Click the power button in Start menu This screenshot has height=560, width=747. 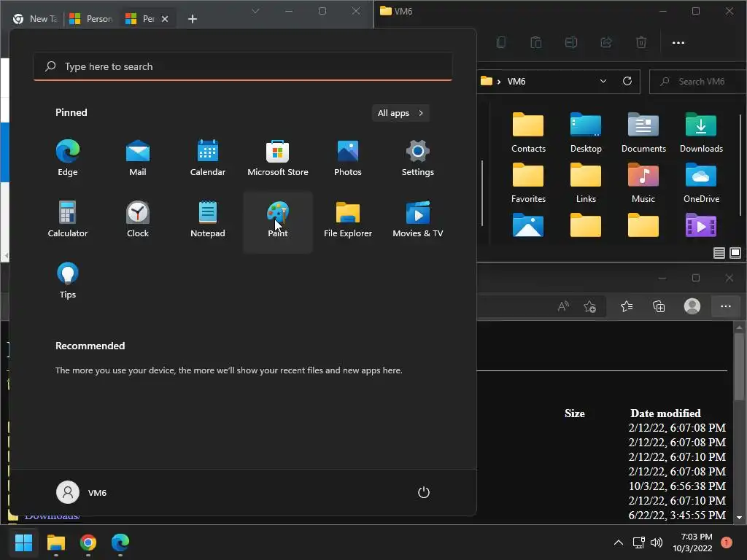[x=424, y=492]
